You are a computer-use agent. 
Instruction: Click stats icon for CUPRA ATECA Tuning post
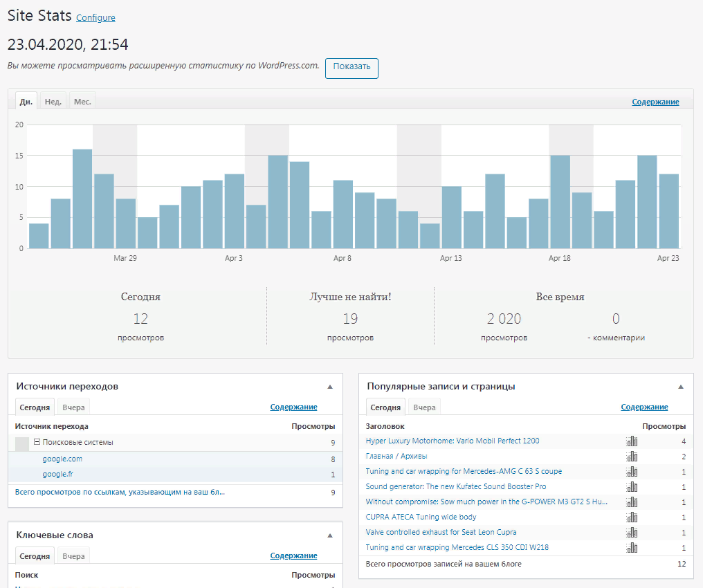pyautogui.click(x=632, y=517)
